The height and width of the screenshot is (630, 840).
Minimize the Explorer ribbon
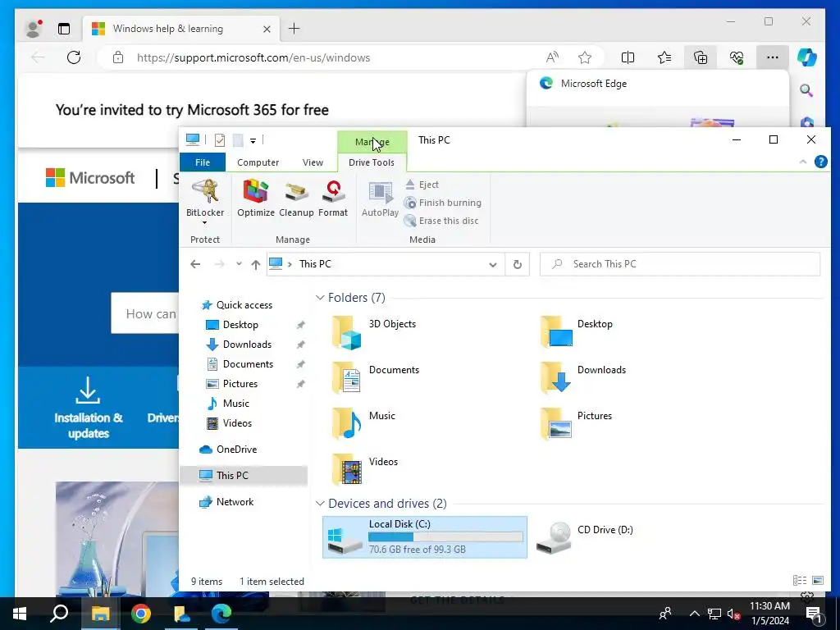802,162
